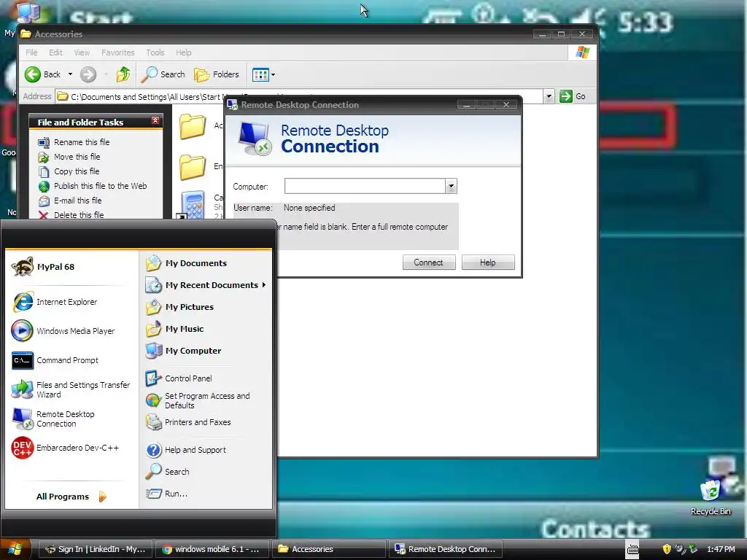
Task: Switch to windows mobile 6.1 Chrome taskbar item
Action: pos(213,549)
